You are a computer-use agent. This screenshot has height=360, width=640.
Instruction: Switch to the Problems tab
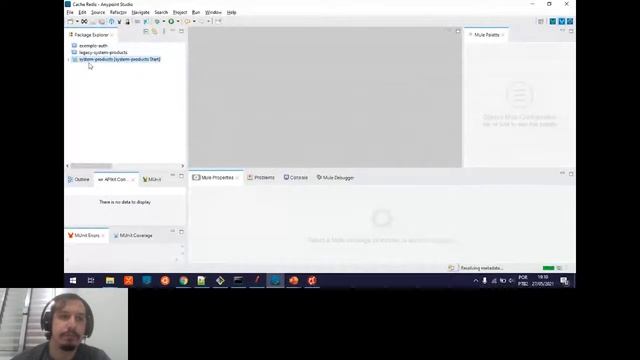261,178
